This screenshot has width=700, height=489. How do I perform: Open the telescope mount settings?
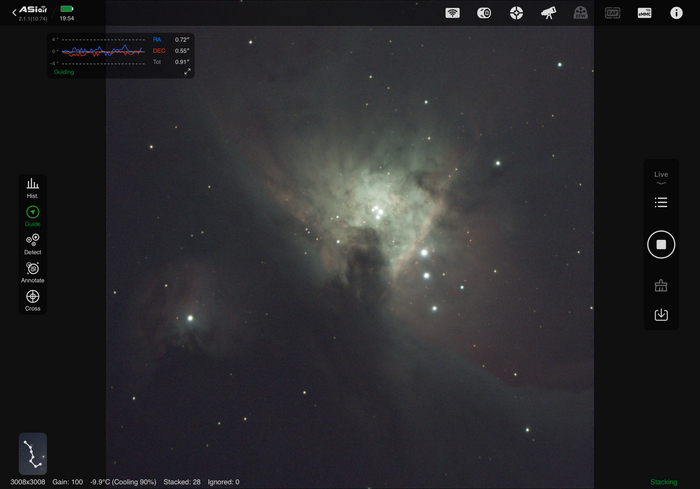[x=548, y=13]
